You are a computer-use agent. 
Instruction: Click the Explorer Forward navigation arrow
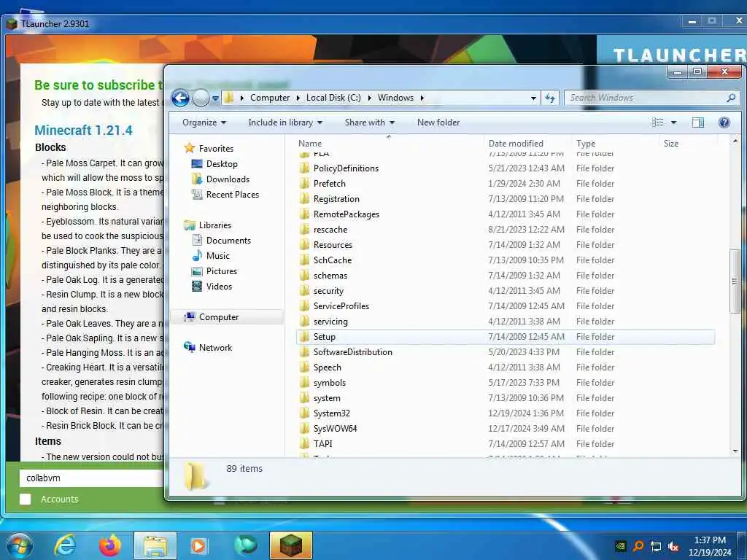pyautogui.click(x=201, y=98)
